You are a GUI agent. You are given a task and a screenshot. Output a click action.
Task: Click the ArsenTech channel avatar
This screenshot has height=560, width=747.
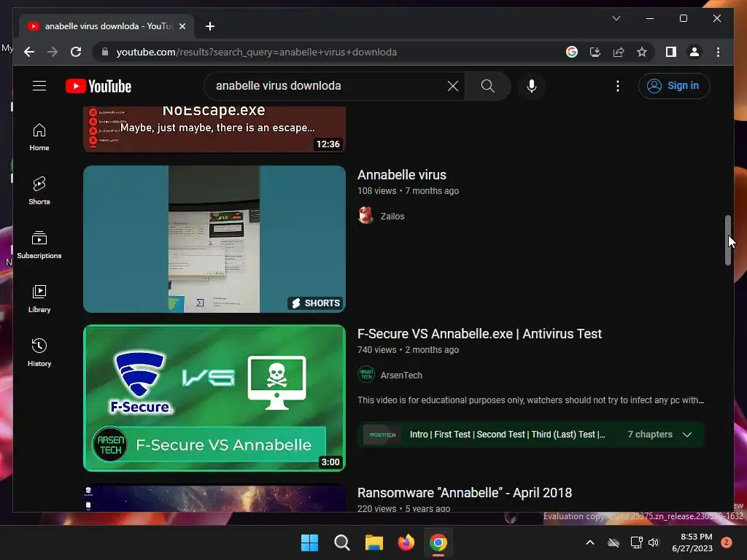[x=366, y=375]
